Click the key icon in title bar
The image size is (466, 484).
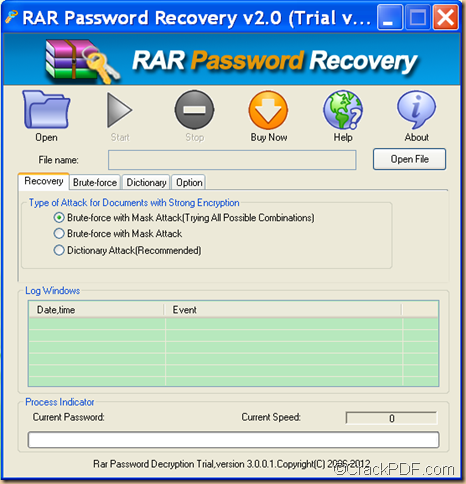pyautogui.click(x=11, y=17)
